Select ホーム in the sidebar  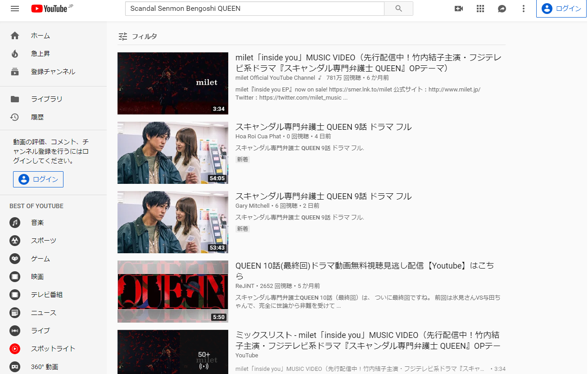coord(41,36)
